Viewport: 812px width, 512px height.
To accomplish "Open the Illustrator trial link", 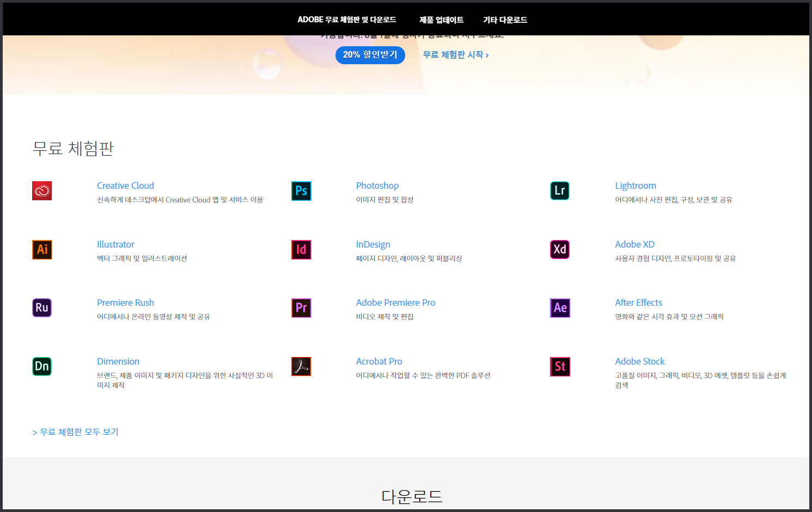I will (115, 244).
